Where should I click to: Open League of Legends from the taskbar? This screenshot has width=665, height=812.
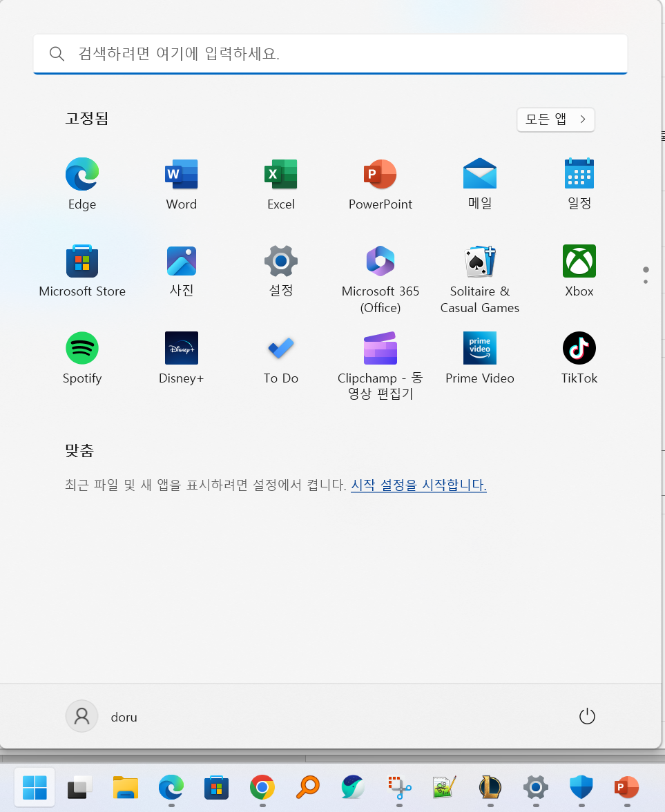490,788
